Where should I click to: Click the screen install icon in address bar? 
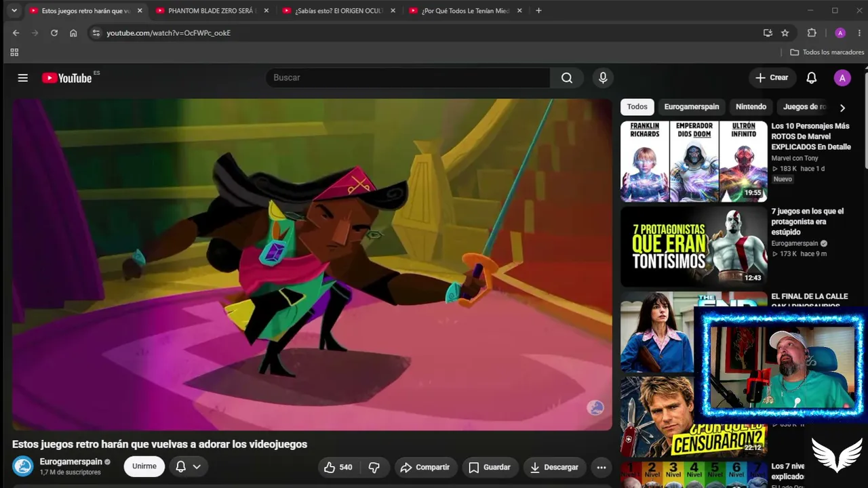click(x=768, y=33)
